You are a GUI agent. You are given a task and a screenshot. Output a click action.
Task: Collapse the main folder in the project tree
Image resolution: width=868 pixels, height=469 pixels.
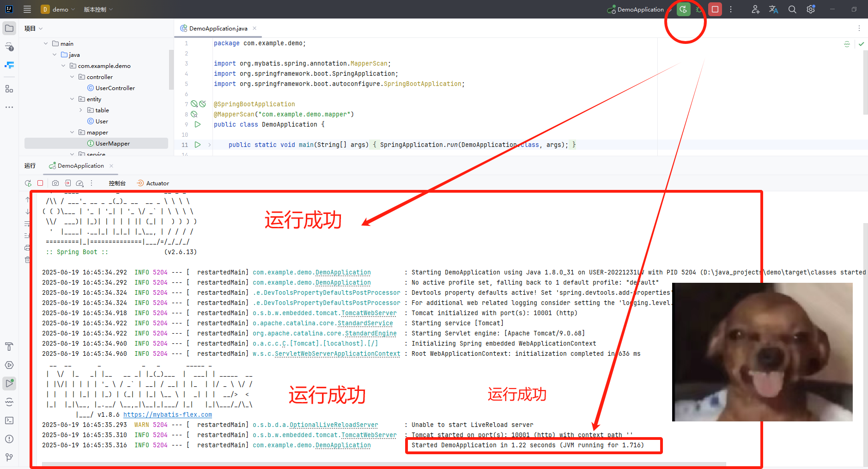tap(46, 43)
